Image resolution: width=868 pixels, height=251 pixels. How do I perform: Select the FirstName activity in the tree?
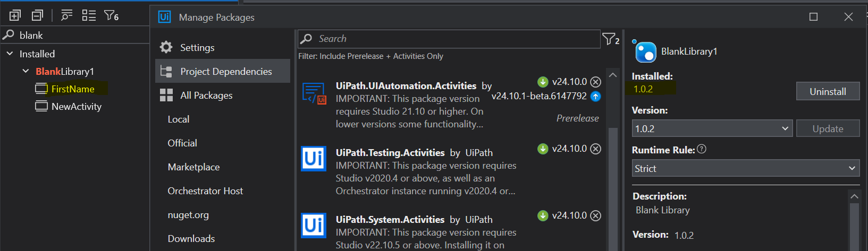[73, 89]
